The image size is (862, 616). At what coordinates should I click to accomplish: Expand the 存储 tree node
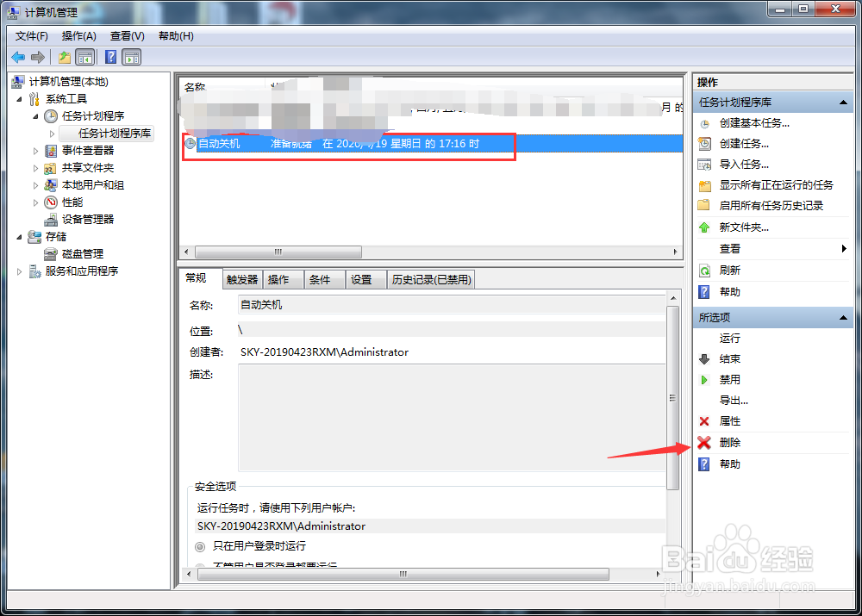18,236
